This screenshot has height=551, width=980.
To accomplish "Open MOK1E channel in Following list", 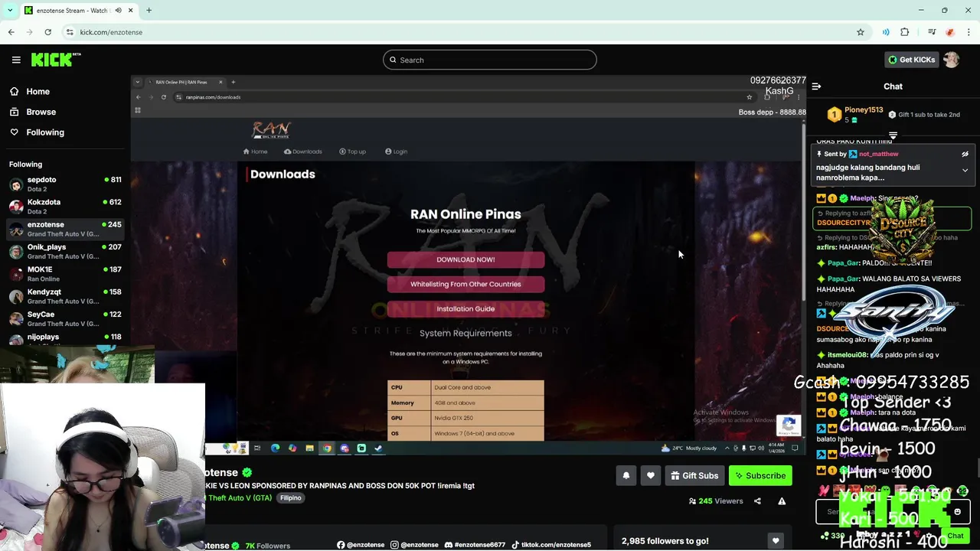I will click(65, 274).
